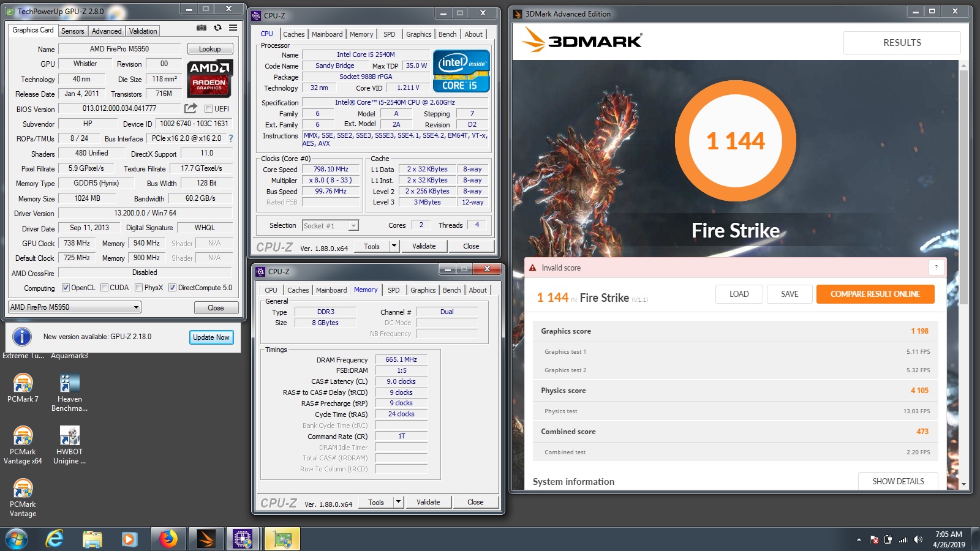Open Mainboard tab in upper CPU-Z window
The image size is (980, 551).
[327, 34]
